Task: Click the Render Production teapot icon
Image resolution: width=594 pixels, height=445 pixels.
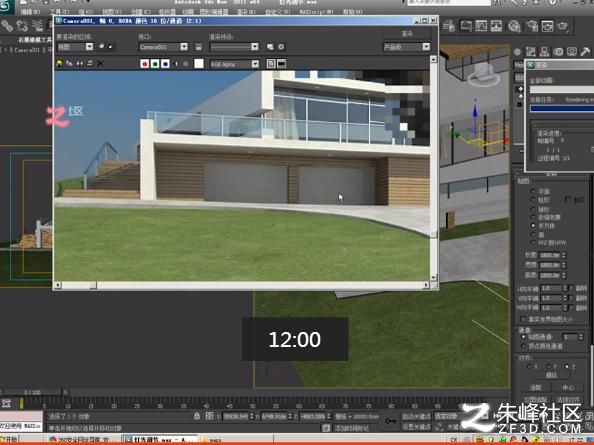Action: coord(563,26)
